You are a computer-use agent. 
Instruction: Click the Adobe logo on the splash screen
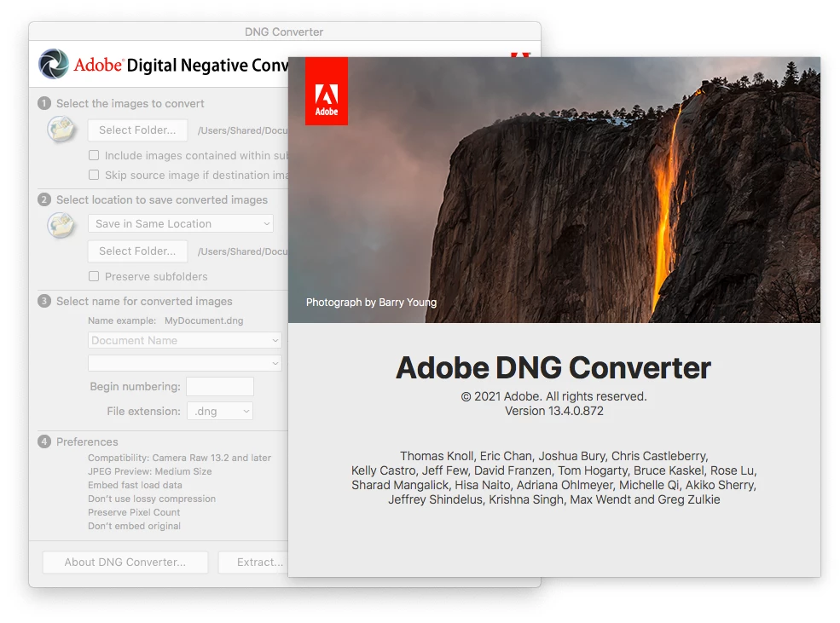(327, 91)
